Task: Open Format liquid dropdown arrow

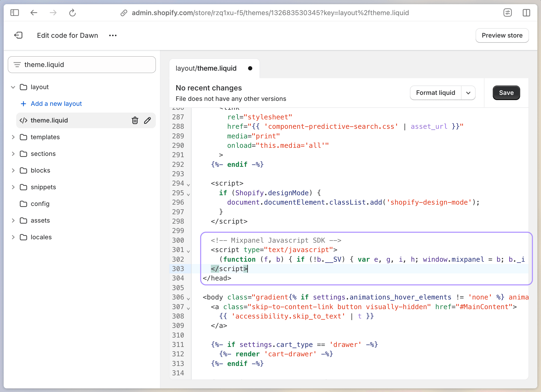Action: point(468,93)
